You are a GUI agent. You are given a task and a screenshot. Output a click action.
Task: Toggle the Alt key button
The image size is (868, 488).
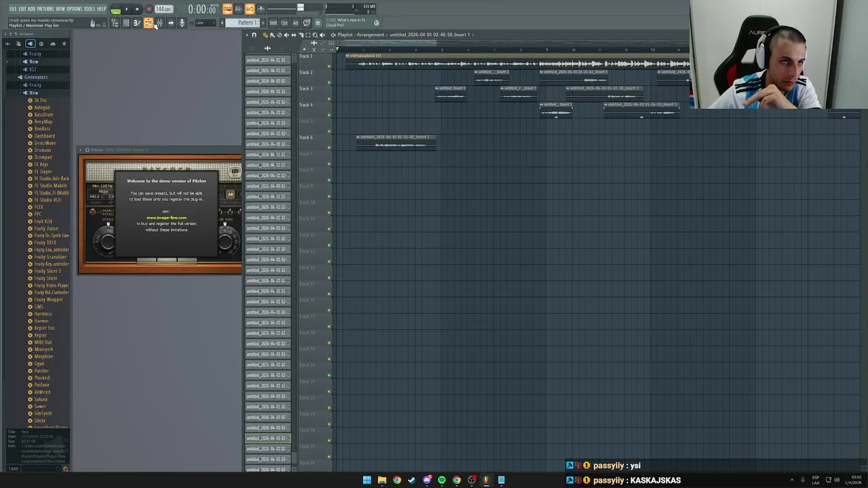click(296, 23)
